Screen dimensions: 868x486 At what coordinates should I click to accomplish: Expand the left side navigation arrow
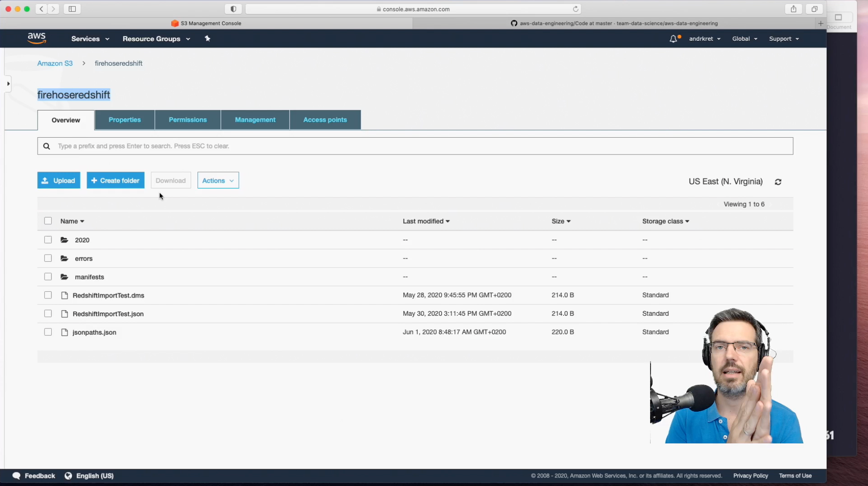pyautogui.click(x=8, y=84)
